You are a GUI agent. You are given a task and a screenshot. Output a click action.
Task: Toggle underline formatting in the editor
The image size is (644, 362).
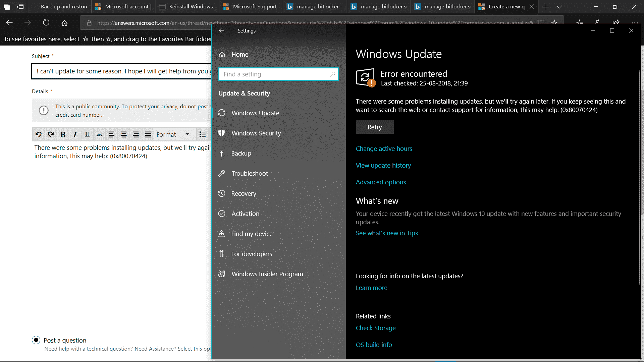(x=87, y=134)
